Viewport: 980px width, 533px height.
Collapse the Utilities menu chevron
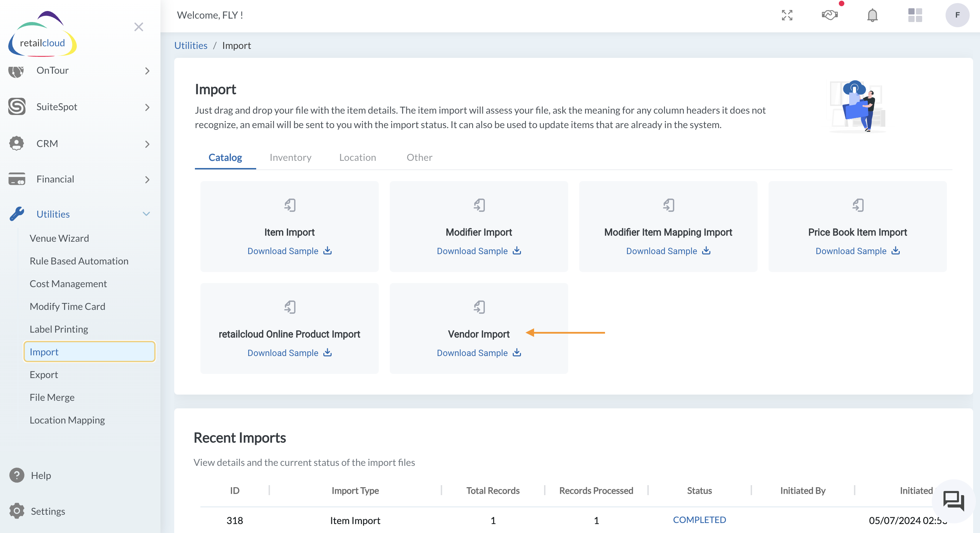(146, 214)
